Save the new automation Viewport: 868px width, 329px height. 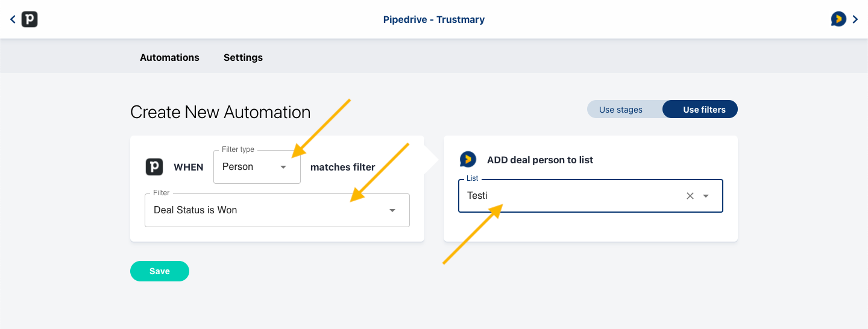click(160, 271)
